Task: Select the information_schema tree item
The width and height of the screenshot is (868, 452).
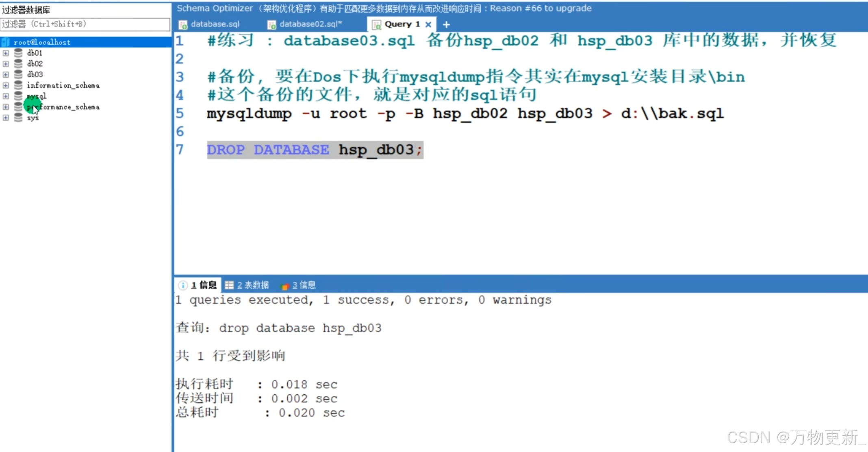Action: point(63,85)
